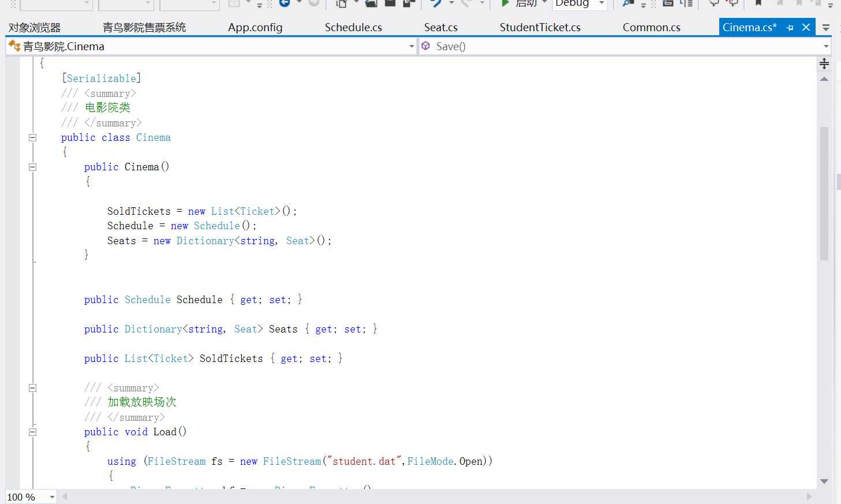Viewport: 841px width, 504px height.
Task: Click FileMode.Open in the using statement
Action: click(445, 461)
